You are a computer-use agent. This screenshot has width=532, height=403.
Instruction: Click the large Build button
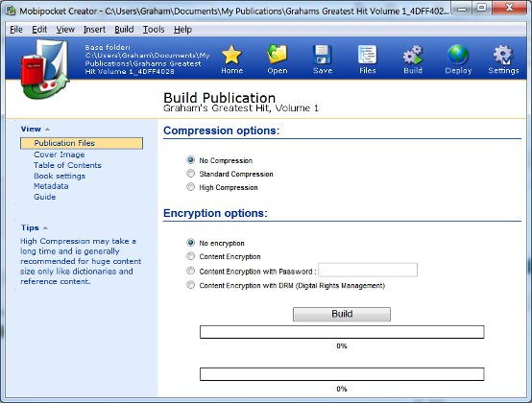tap(342, 314)
